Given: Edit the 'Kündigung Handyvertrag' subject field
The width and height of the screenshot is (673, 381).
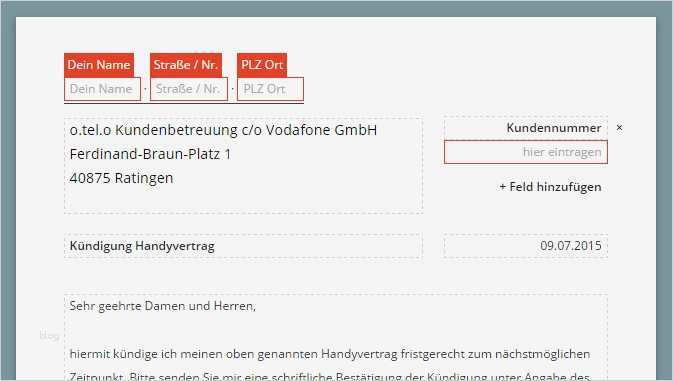Looking at the screenshot, I should 243,246.
